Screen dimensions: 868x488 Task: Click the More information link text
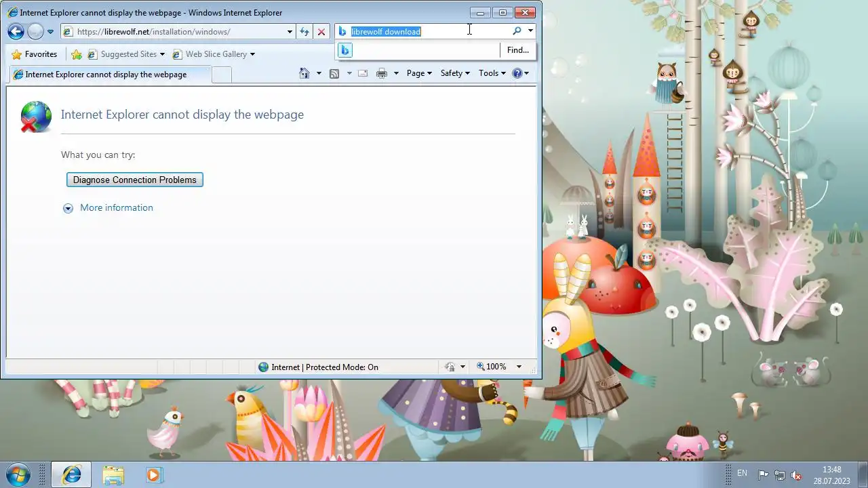tap(117, 207)
